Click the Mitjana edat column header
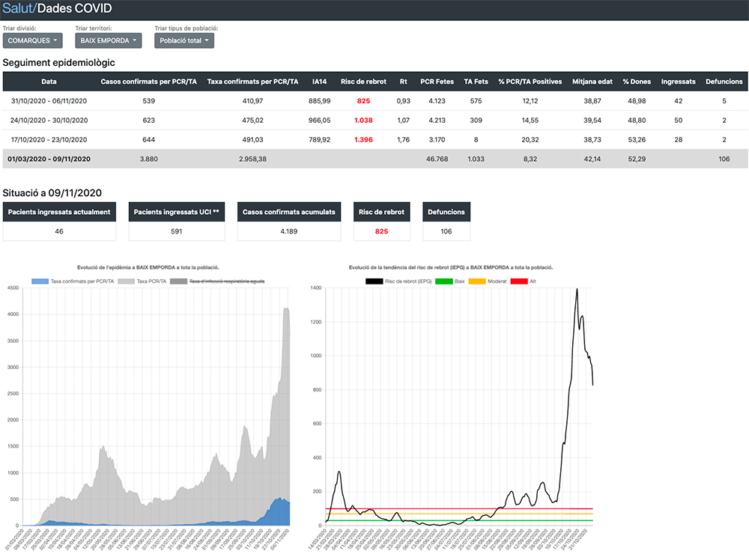This screenshot has height=560, width=749. click(x=592, y=82)
